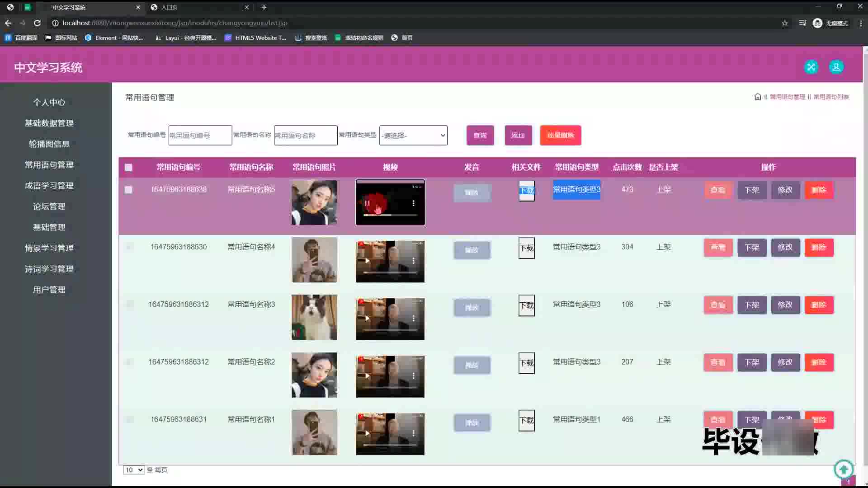
Task: Click the red 批量删除 button
Action: tap(560, 136)
